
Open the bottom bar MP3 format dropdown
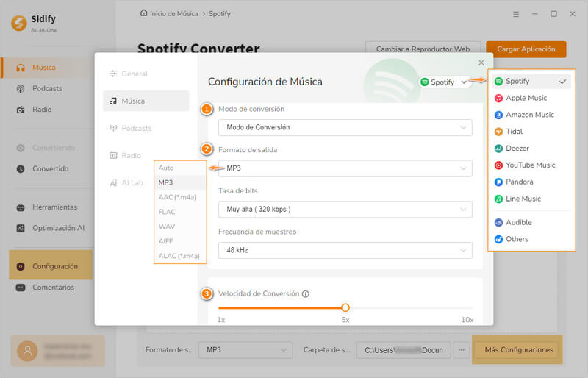245,350
